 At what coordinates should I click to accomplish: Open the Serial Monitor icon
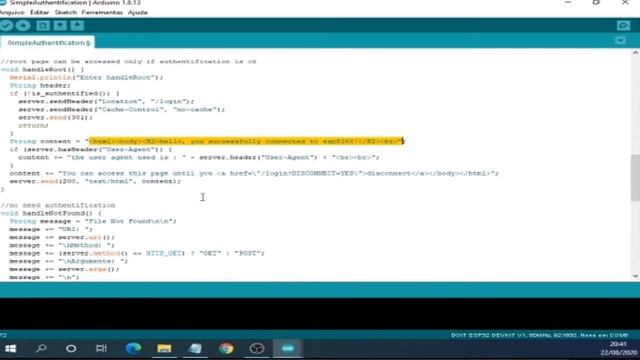point(623,26)
